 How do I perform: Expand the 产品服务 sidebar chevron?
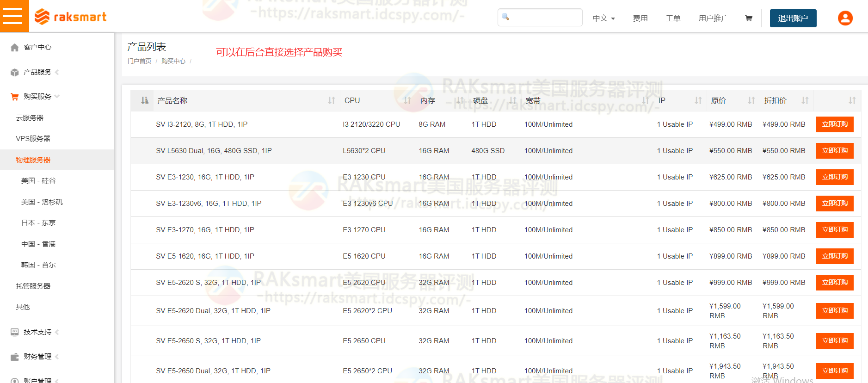tap(57, 72)
